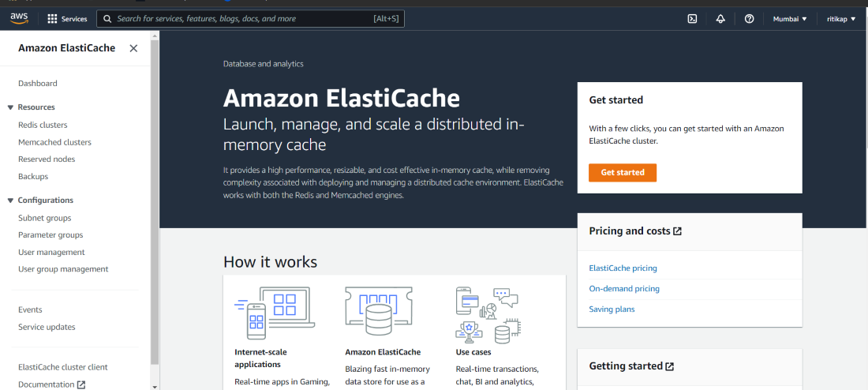Open the Saving plans link
The image size is (868, 390).
pyautogui.click(x=612, y=309)
